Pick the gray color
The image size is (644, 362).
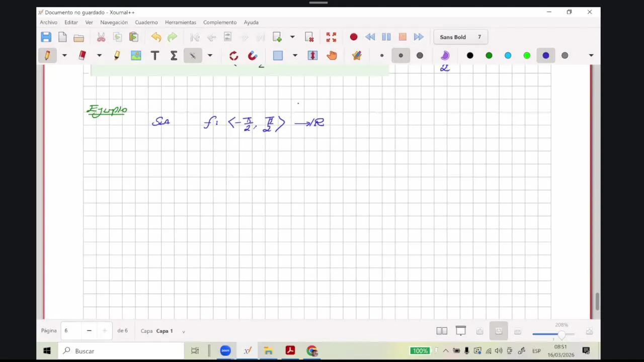(565, 55)
